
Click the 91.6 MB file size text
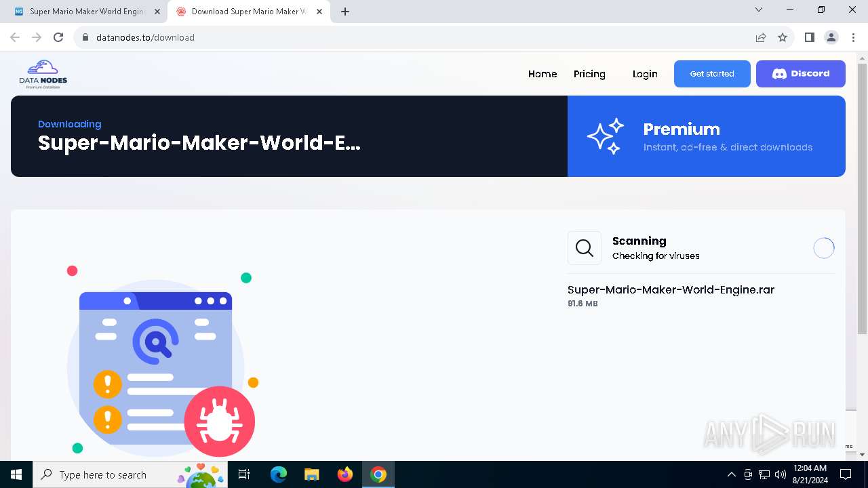(583, 304)
